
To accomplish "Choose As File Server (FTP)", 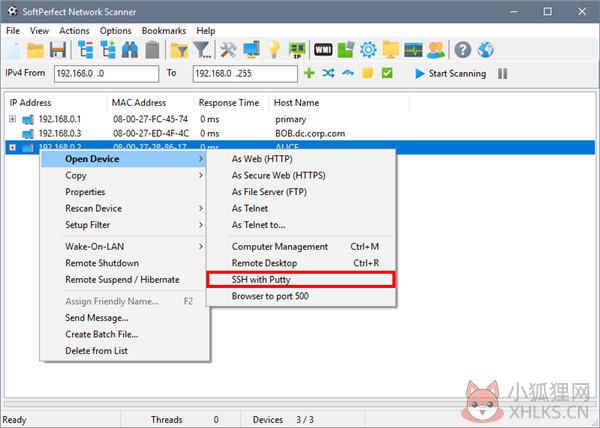I will point(301,192).
